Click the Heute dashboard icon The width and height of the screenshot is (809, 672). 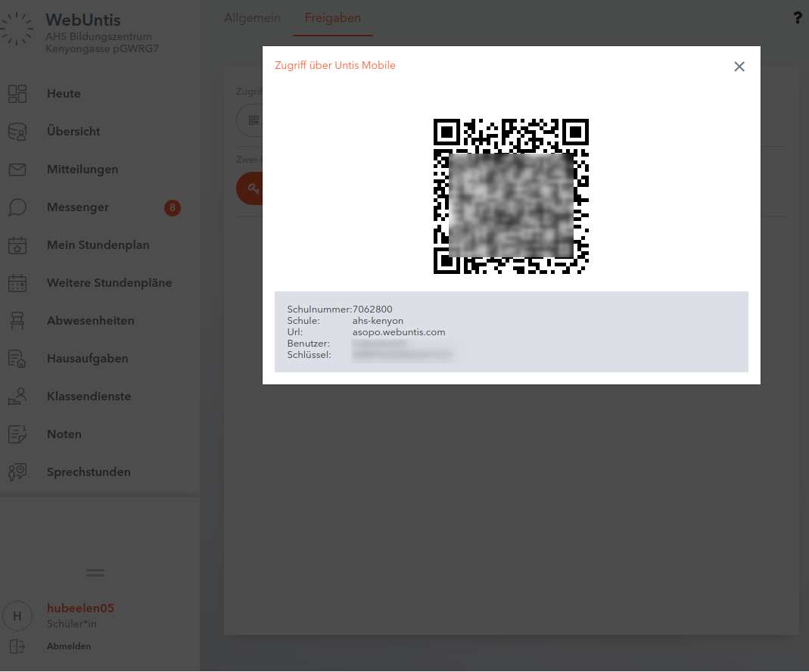tap(17, 94)
